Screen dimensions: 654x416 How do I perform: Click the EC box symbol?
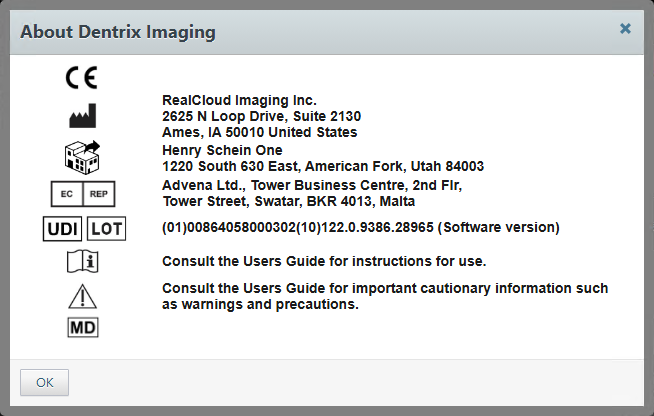[x=66, y=193]
